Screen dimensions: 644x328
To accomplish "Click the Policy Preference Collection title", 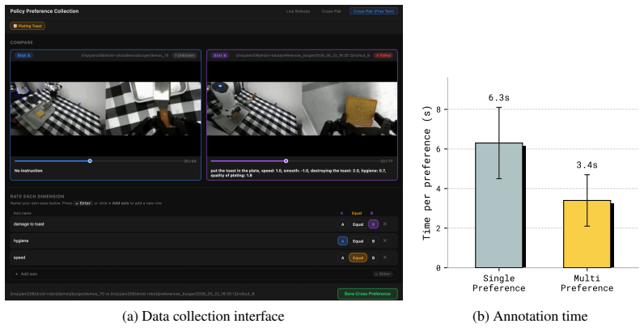I will point(44,11).
